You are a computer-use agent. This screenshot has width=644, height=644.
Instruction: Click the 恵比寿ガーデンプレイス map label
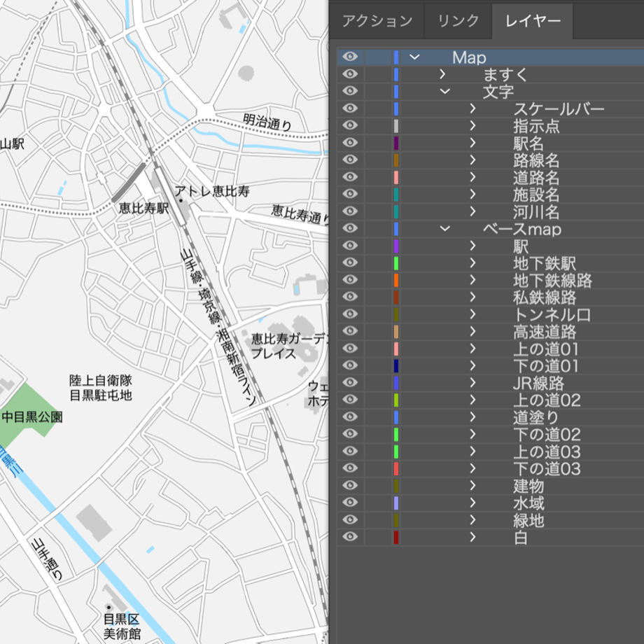click(x=290, y=346)
